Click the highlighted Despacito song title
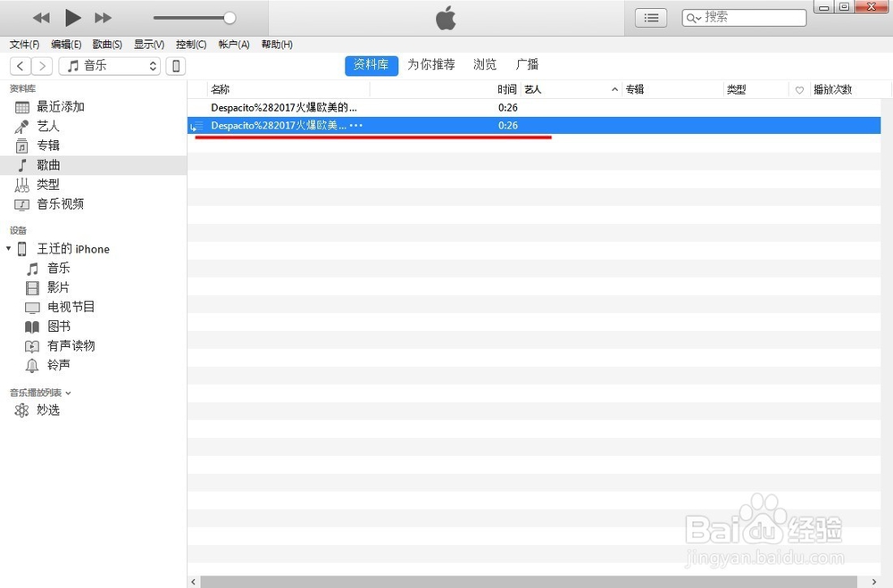This screenshot has width=893, height=588. pyautogui.click(x=279, y=125)
